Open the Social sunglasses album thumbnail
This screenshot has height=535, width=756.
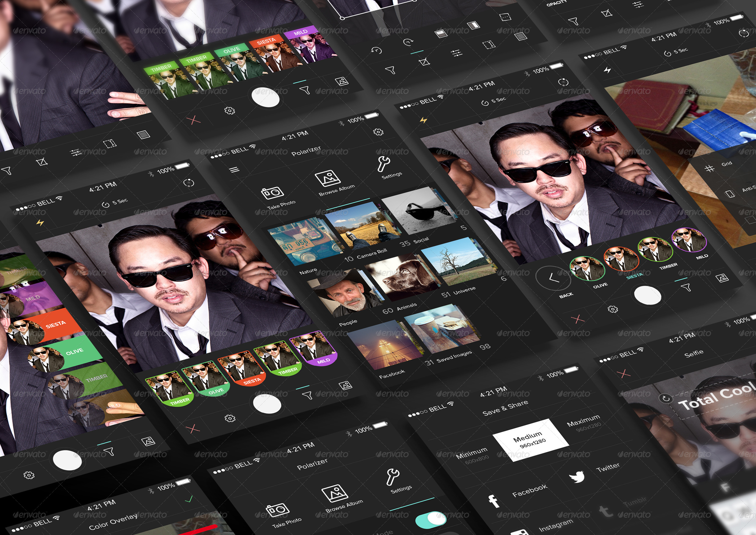(x=418, y=210)
